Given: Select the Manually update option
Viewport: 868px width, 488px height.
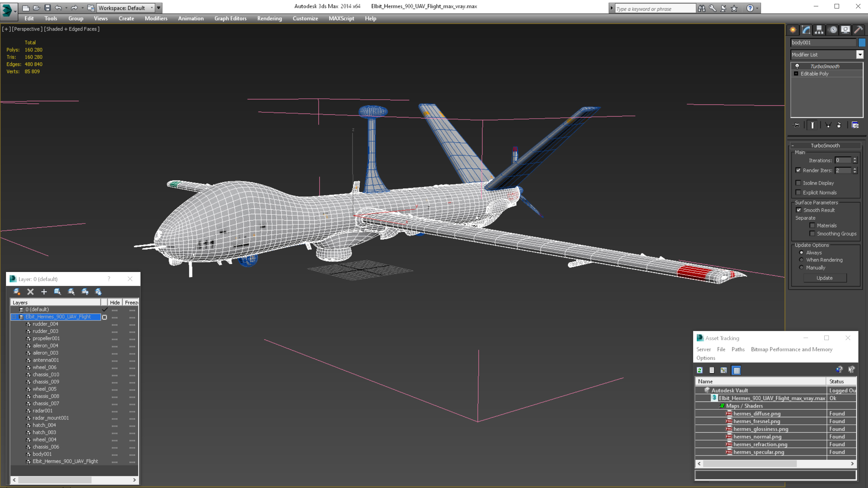Looking at the screenshot, I should click(x=801, y=267).
